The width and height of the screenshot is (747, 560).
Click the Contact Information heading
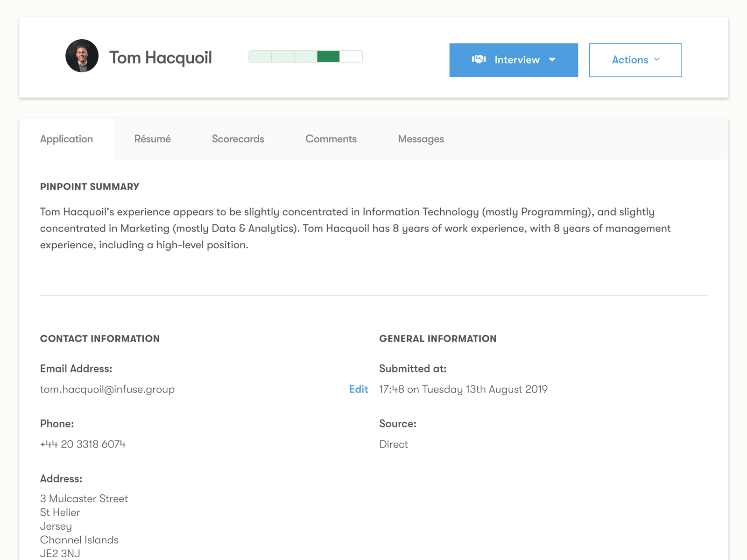pyautogui.click(x=100, y=339)
